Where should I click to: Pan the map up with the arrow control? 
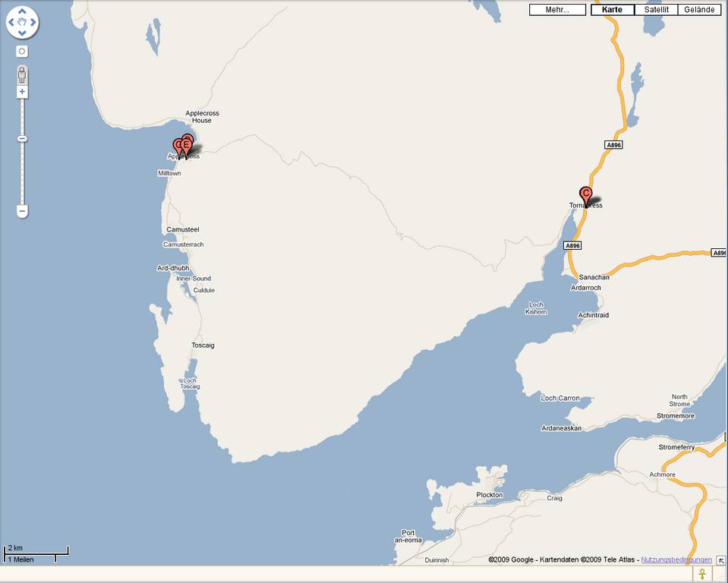pos(22,11)
